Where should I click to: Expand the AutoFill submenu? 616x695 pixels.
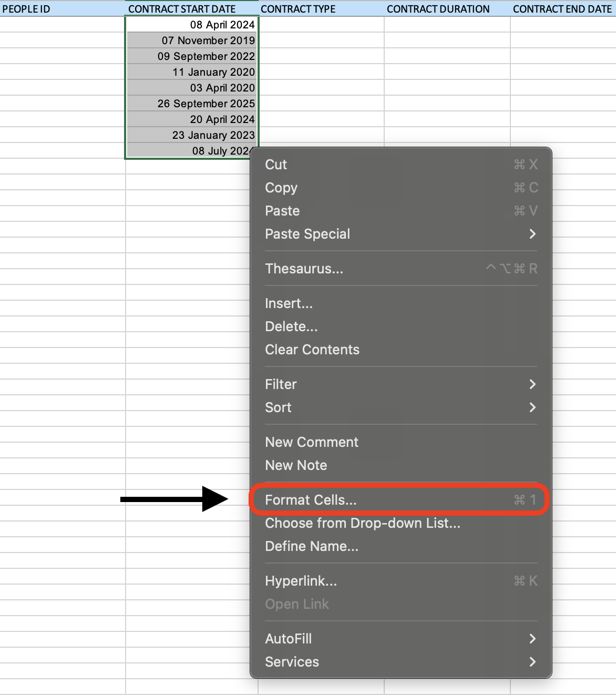[x=289, y=638]
